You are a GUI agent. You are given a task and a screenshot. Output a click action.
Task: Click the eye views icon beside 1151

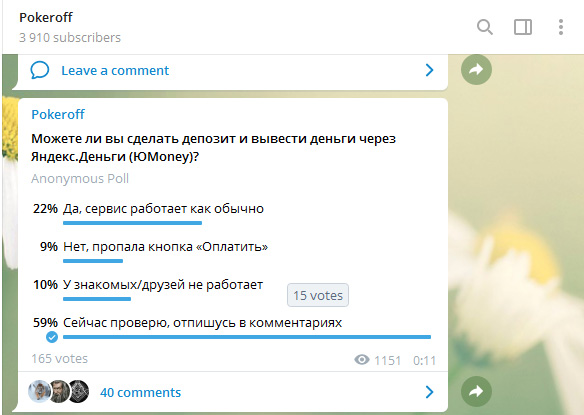[x=362, y=360]
